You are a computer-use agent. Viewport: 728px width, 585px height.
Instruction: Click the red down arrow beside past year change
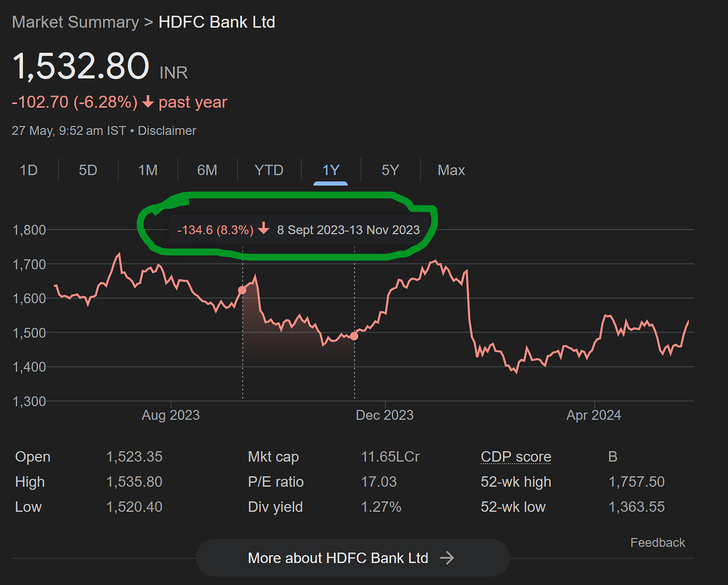147,102
